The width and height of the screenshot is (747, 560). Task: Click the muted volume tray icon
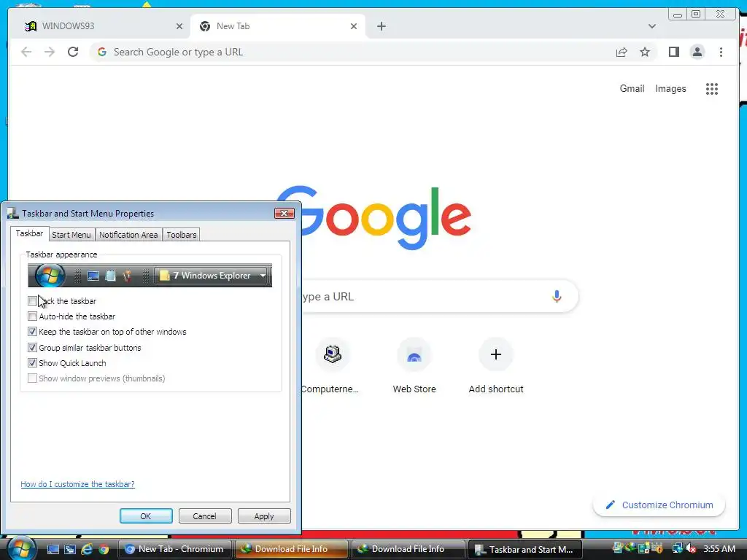[691, 548]
